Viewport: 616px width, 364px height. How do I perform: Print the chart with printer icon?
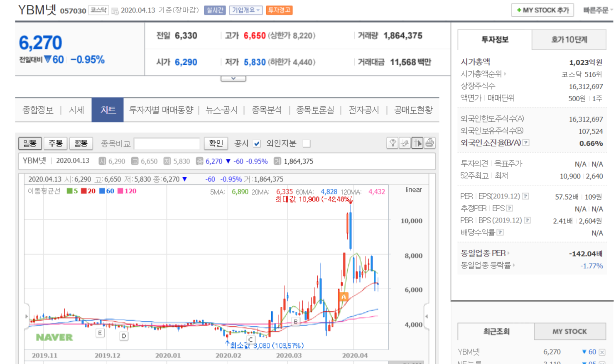[429, 143]
